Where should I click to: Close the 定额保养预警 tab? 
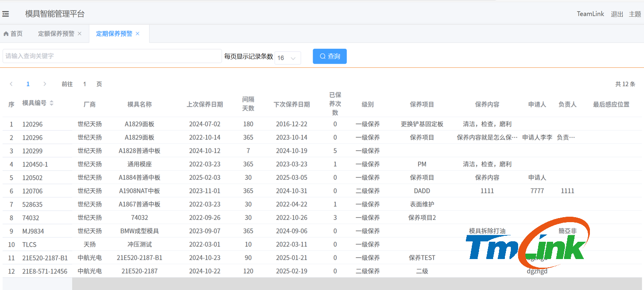(80, 34)
